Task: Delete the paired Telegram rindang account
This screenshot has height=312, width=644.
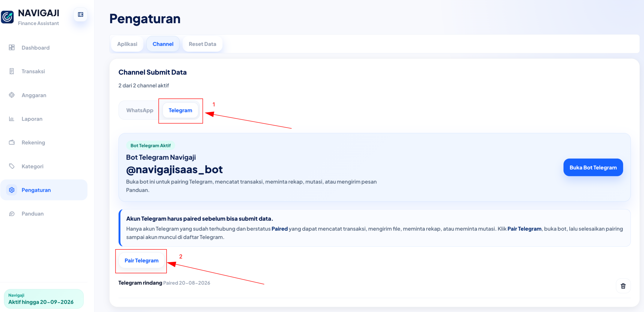Action: [x=623, y=286]
